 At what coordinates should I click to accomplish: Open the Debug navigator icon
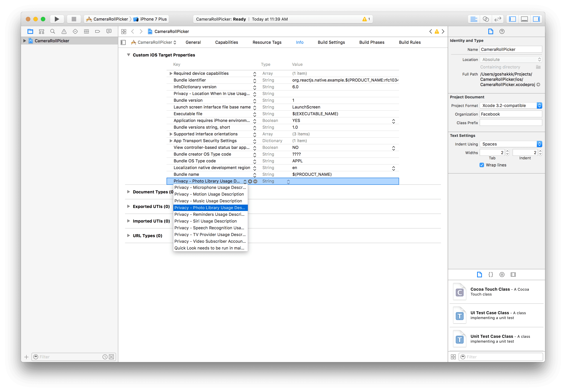(86, 31)
